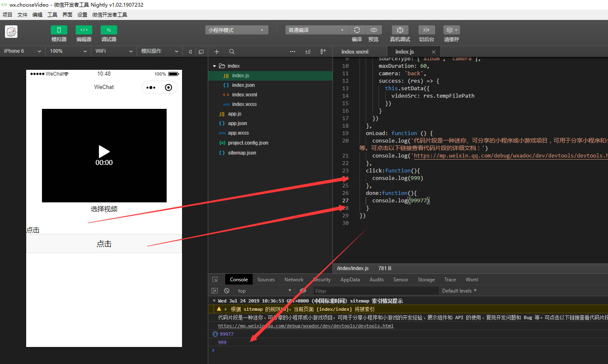Open the 设置 menu

click(82, 15)
